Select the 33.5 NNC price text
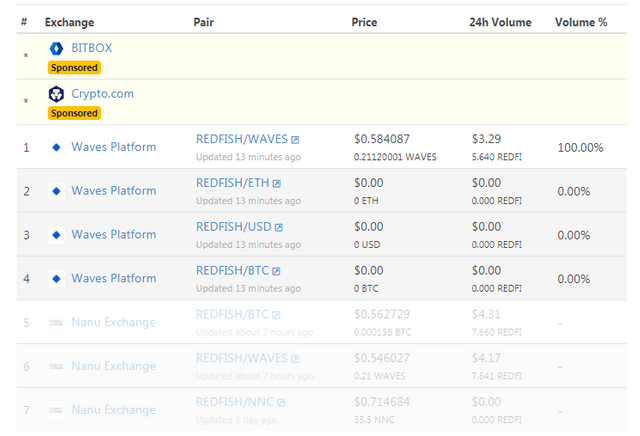 [374, 420]
